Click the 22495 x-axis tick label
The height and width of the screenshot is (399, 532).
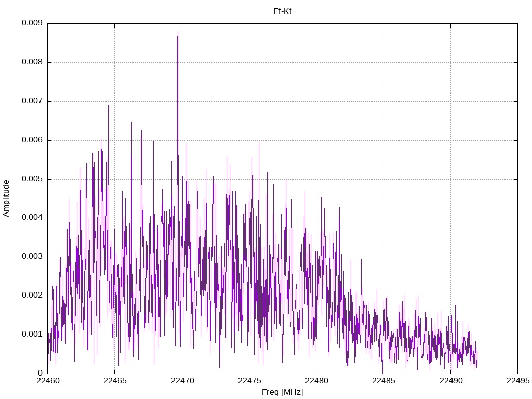(518, 381)
